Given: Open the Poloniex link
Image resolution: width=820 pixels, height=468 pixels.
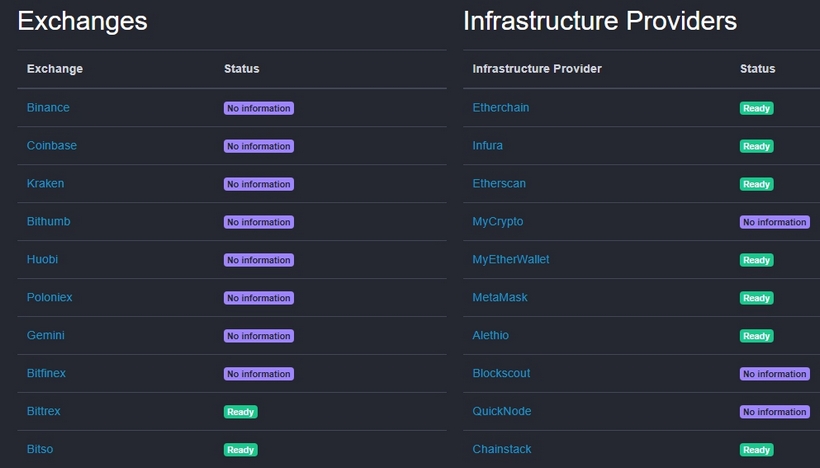Looking at the screenshot, I should click(x=50, y=298).
